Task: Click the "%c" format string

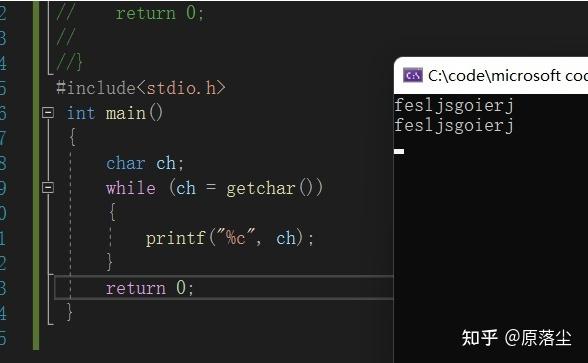Action: 236,237
